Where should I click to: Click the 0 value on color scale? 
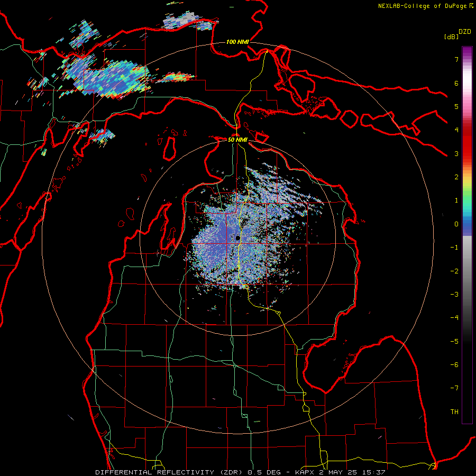[456, 224]
